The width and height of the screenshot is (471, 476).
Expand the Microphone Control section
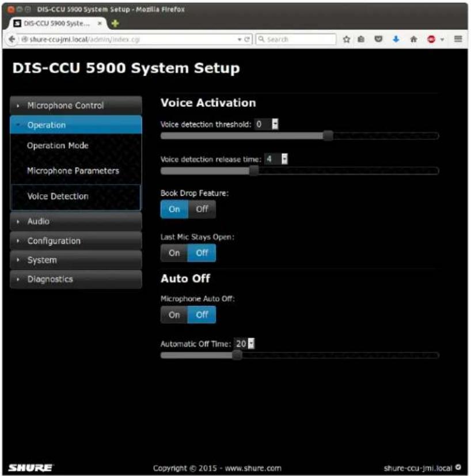tap(76, 105)
